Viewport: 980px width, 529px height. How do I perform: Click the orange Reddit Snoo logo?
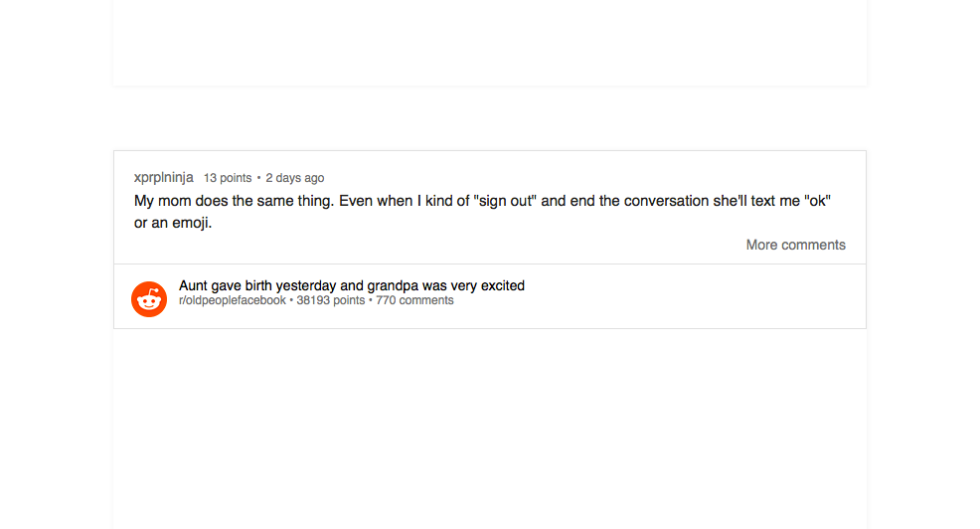point(149,299)
